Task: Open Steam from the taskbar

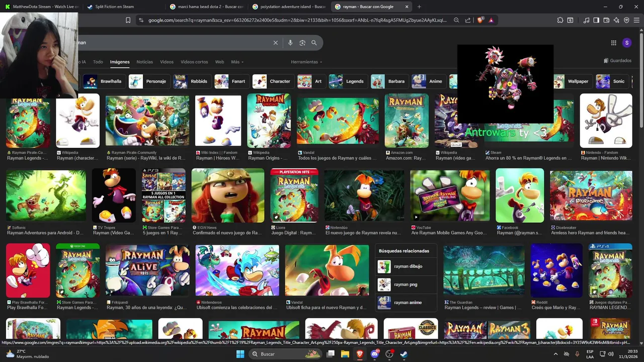Action: coord(404,354)
